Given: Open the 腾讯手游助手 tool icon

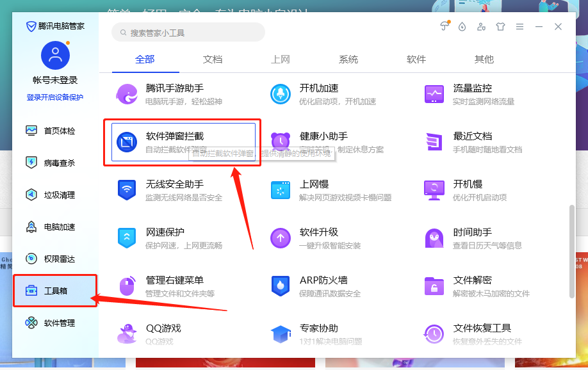Looking at the screenshot, I should (127, 94).
